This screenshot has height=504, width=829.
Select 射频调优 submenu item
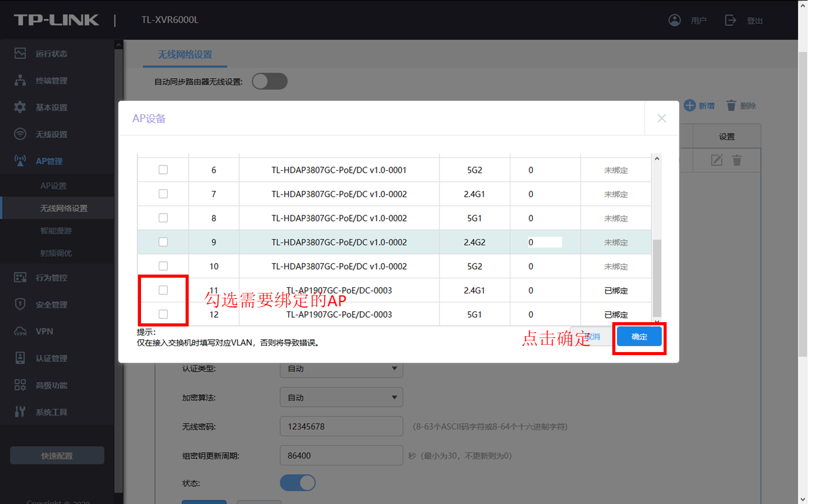coord(56,253)
